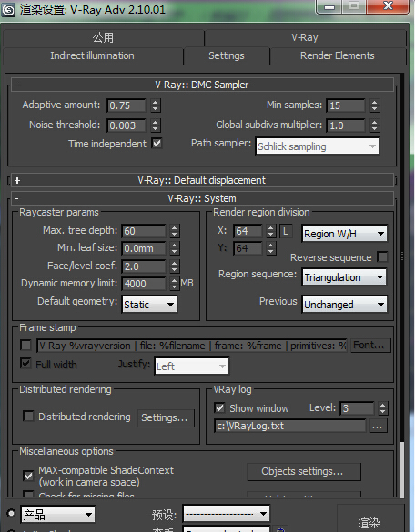Click the Y region size spinner

coord(270,248)
